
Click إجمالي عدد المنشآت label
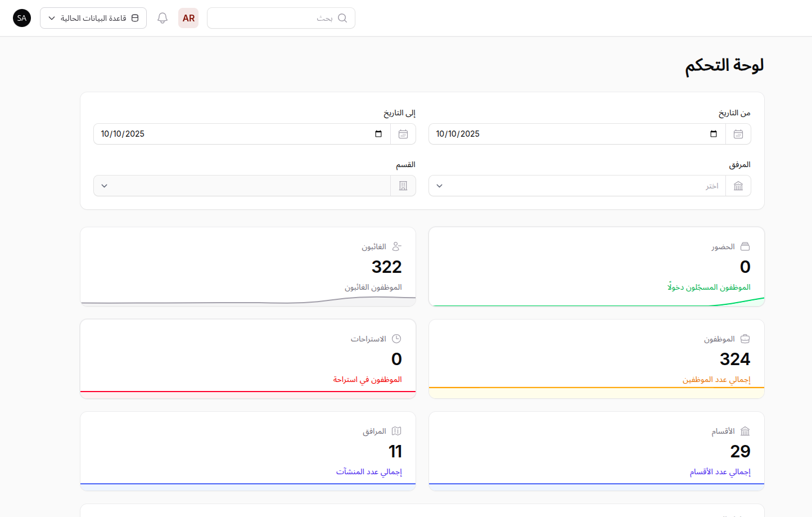(x=369, y=471)
